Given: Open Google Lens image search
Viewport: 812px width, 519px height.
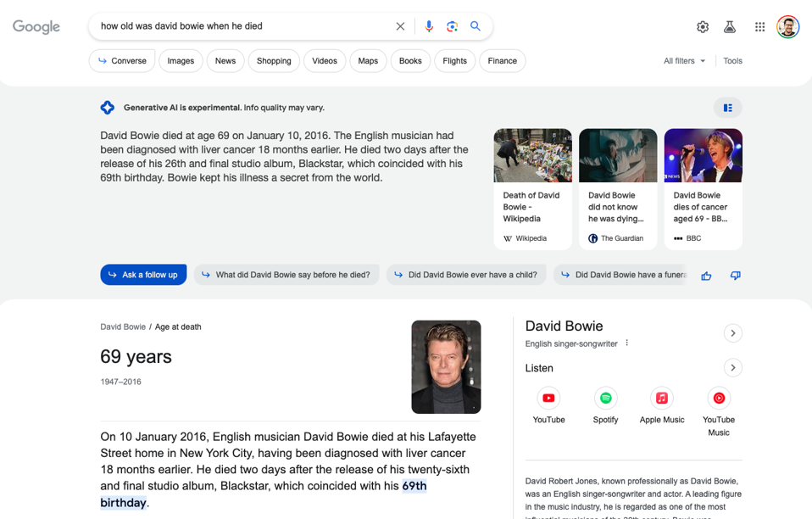Looking at the screenshot, I should 452,26.
